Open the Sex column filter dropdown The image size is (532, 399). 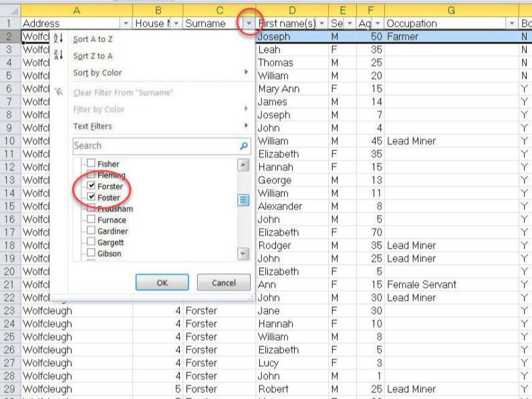pyautogui.click(x=350, y=23)
